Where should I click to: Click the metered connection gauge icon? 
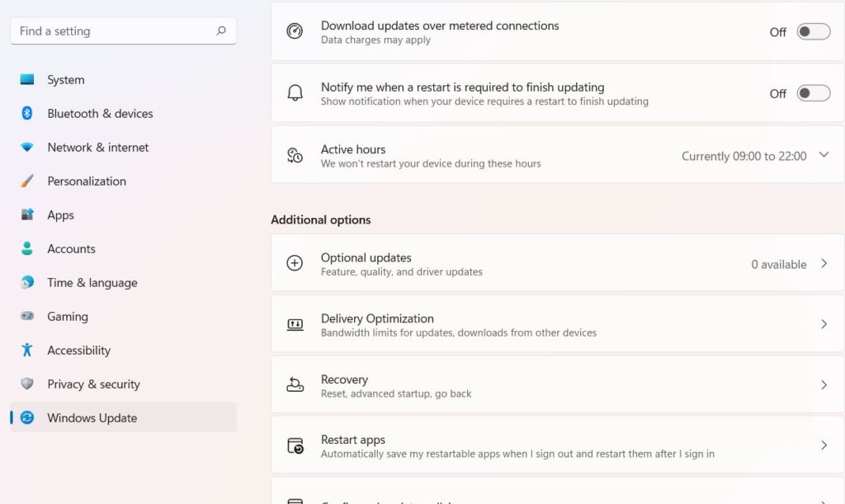295,31
